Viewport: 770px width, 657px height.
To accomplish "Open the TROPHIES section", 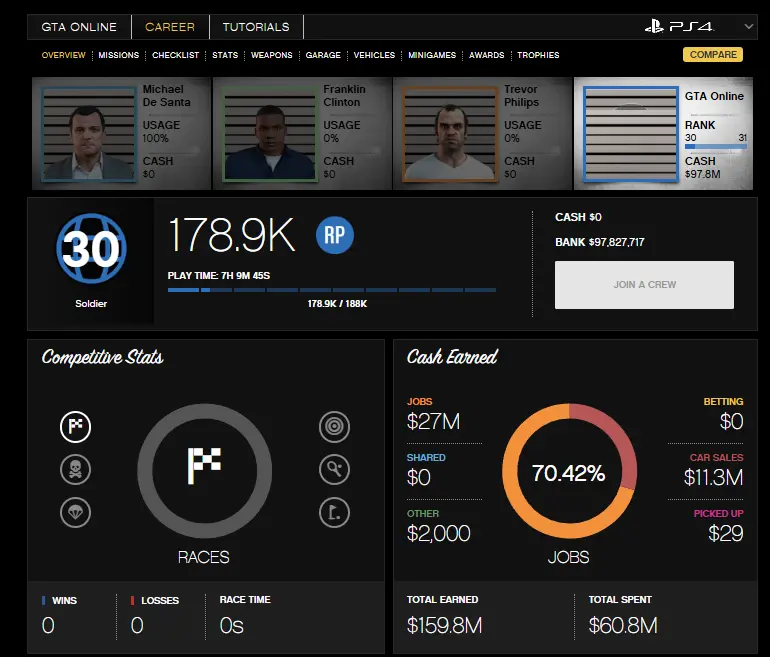I will pos(538,55).
